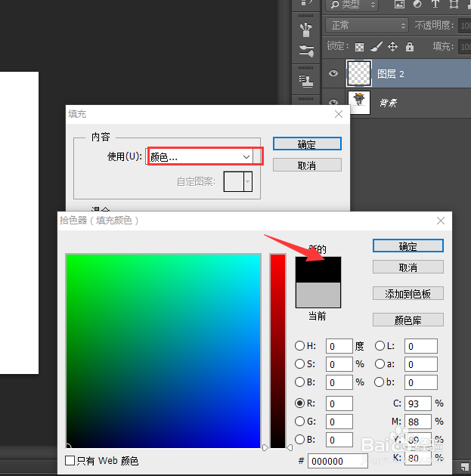Select the Lab a radio button
This screenshot has width=471, height=476.
(x=380, y=363)
